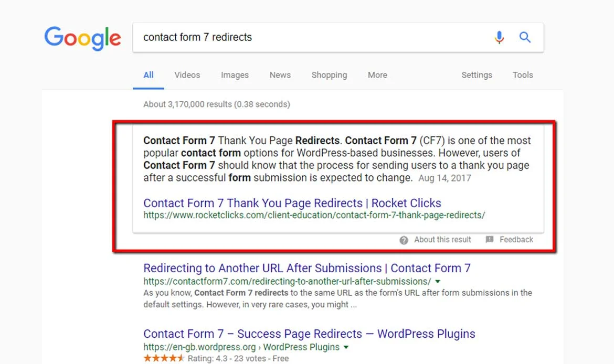Click the About this result question icon
This screenshot has width=614, height=364.
coord(404,240)
